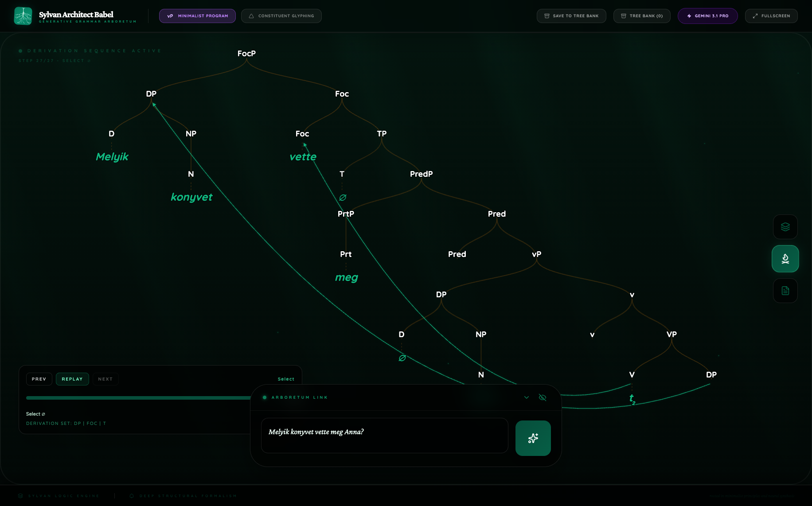
Task: Click the Sylvan Architect Babel tree logo
Action: 23,16
